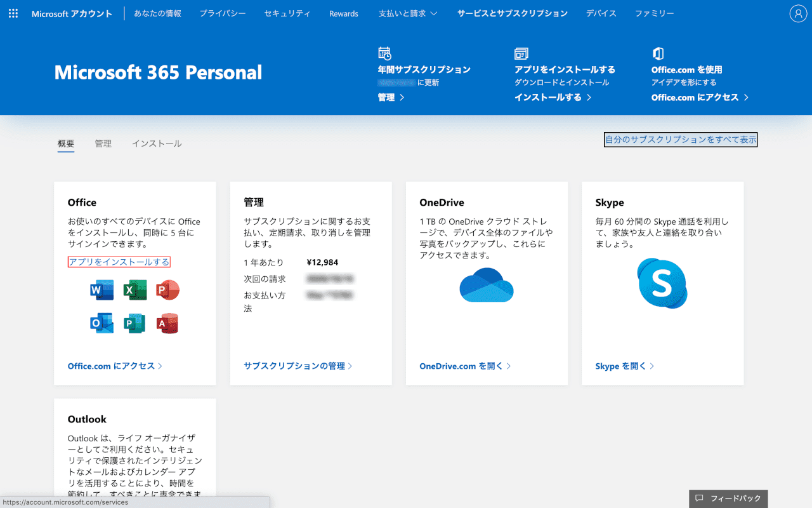Select サービスとサブスクリプション in the top navigation
The width and height of the screenshot is (812, 508).
pos(513,13)
